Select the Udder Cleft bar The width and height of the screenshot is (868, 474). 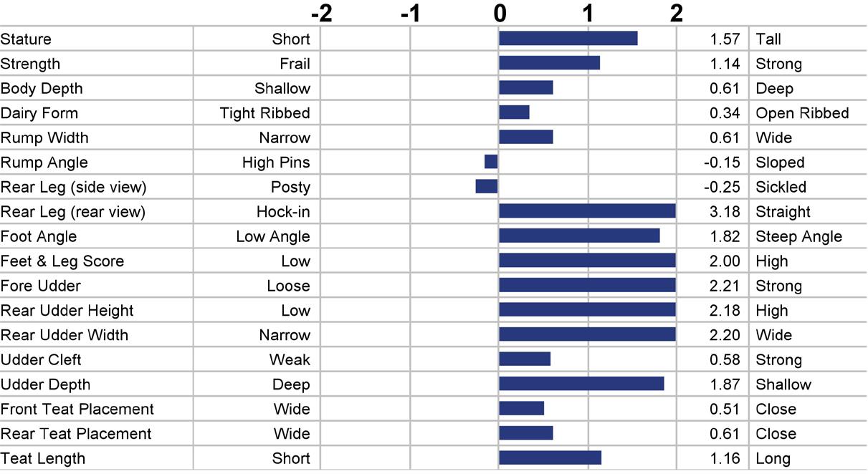pos(525,359)
